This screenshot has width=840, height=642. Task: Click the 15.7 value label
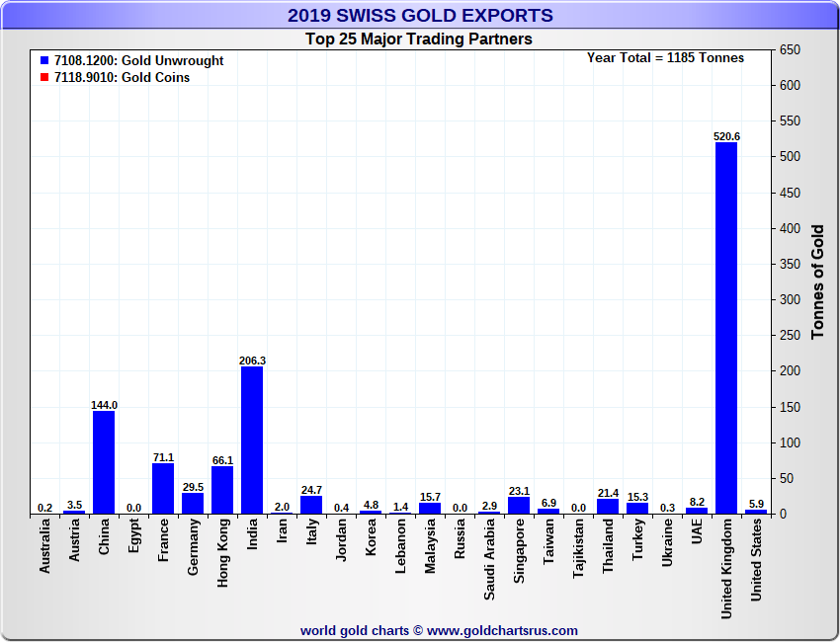pyautogui.click(x=430, y=498)
